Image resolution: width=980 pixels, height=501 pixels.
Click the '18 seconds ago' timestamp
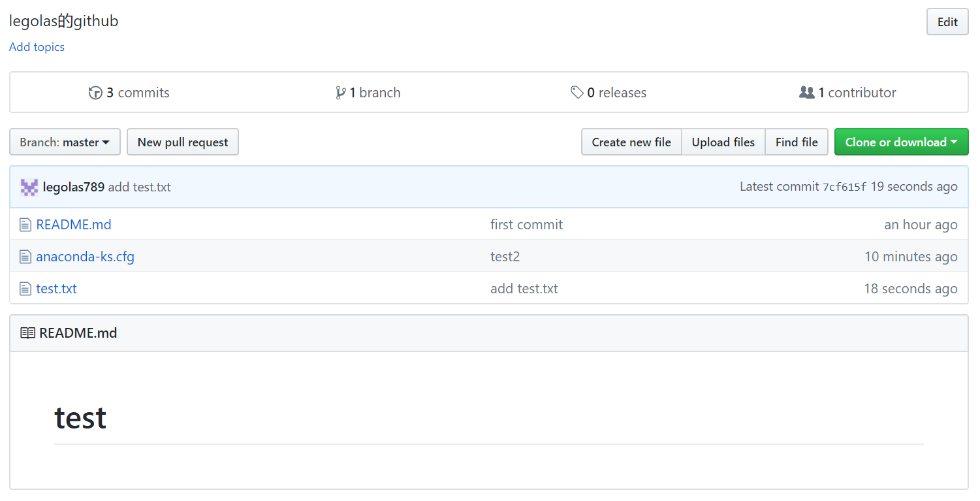(x=911, y=289)
